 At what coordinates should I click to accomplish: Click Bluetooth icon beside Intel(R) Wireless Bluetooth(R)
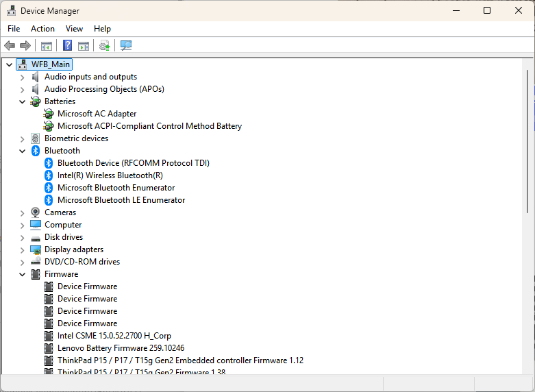click(49, 175)
